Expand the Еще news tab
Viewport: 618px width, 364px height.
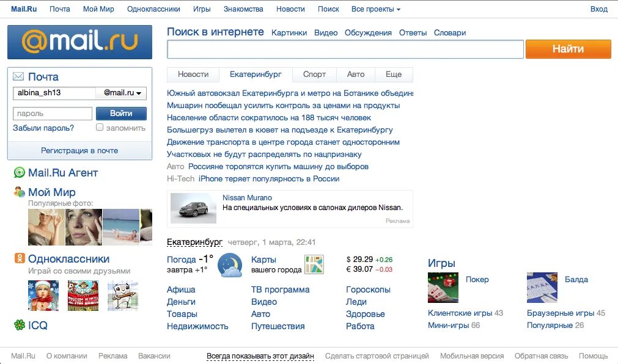(394, 75)
